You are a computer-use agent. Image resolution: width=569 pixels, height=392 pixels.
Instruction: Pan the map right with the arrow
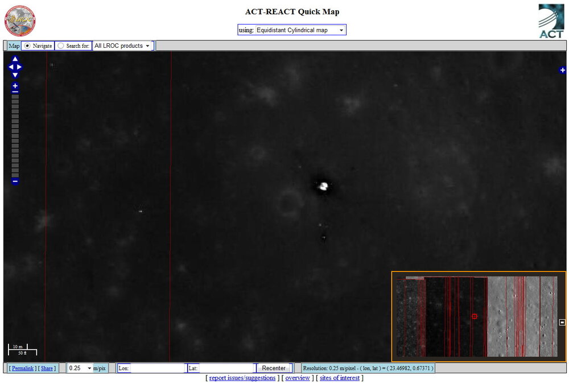19,67
